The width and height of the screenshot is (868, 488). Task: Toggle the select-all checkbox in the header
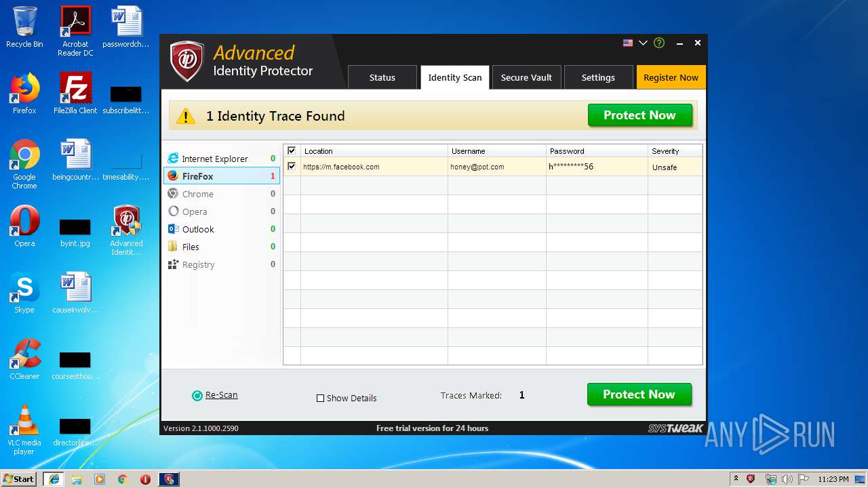pyautogui.click(x=292, y=150)
